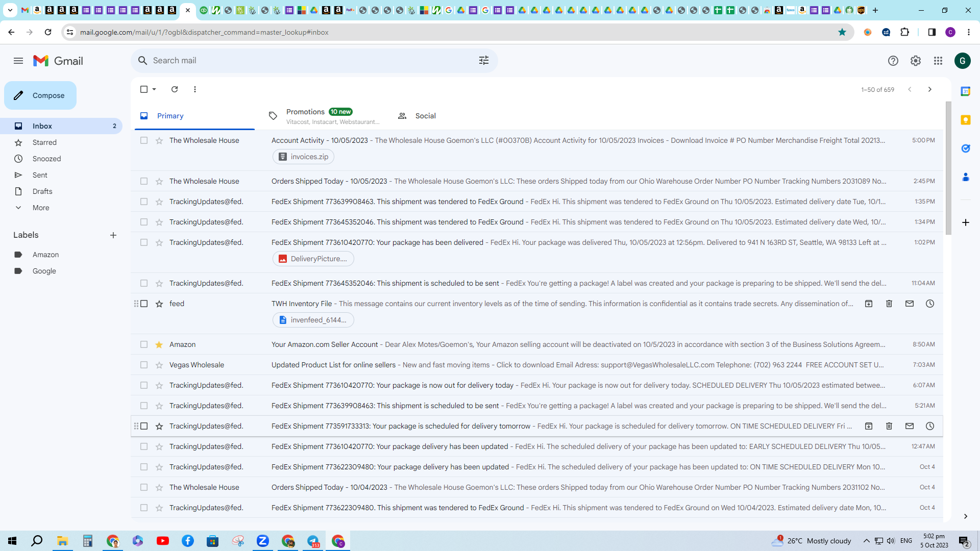Open the Contacts side panel icon
Viewport: 980px width, 551px height.
click(966, 177)
